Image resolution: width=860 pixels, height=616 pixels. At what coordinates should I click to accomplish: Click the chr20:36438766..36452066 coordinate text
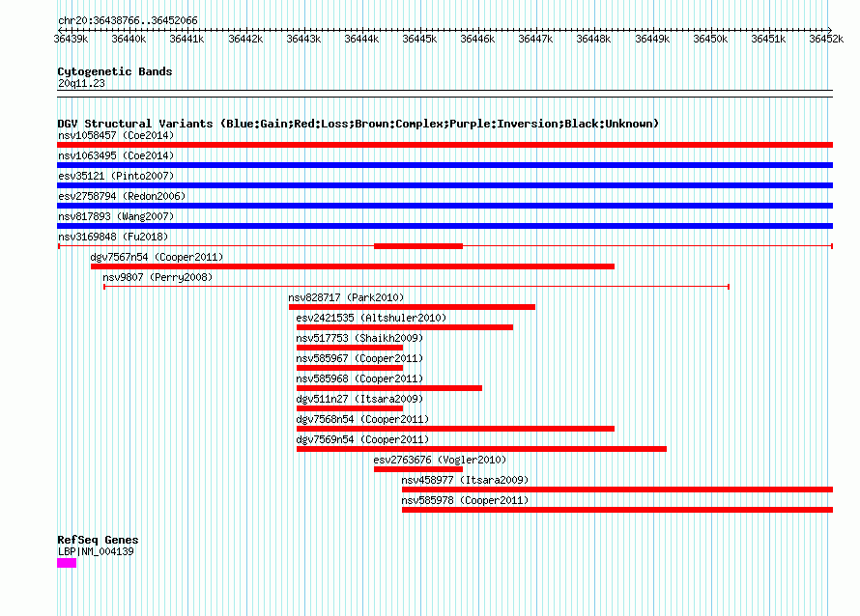pos(128,20)
